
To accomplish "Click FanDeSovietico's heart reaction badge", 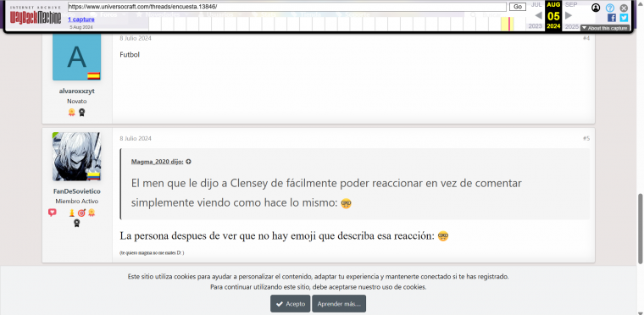I will pyautogui.click(x=53, y=213).
